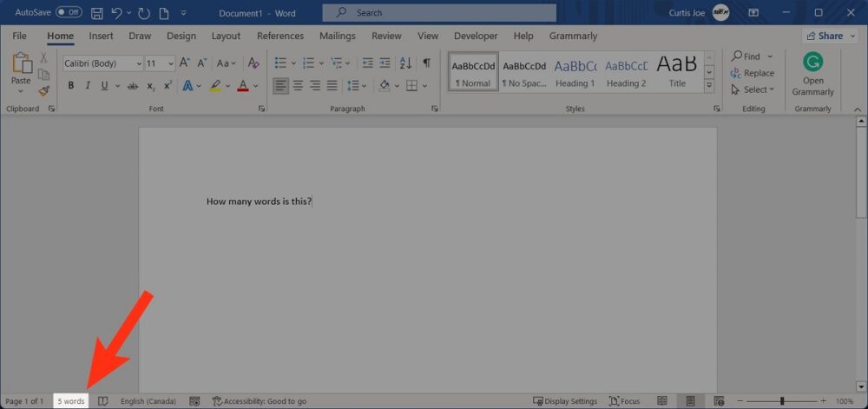Open the font name dropdown
The image size is (868, 409).
[x=139, y=63]
